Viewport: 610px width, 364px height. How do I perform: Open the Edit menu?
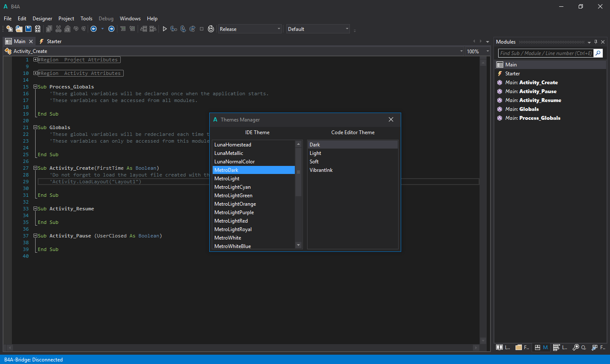click(x=22, y=19)
